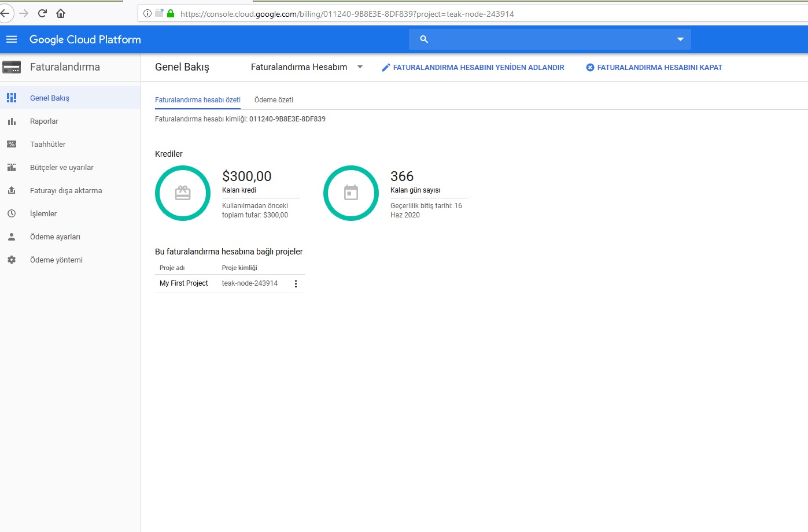Select the Faturalandırma hesabı özeti tab
Image resolution: width=808 pixels, height=532 pixels.
(x=198, y=100)
